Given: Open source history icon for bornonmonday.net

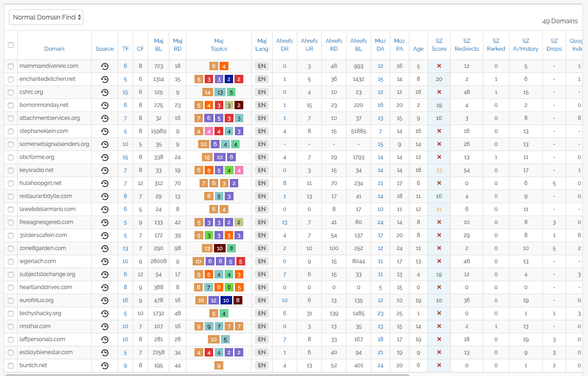Looking at the screenshot, I should pyautogui.click(x=105, y=105).
